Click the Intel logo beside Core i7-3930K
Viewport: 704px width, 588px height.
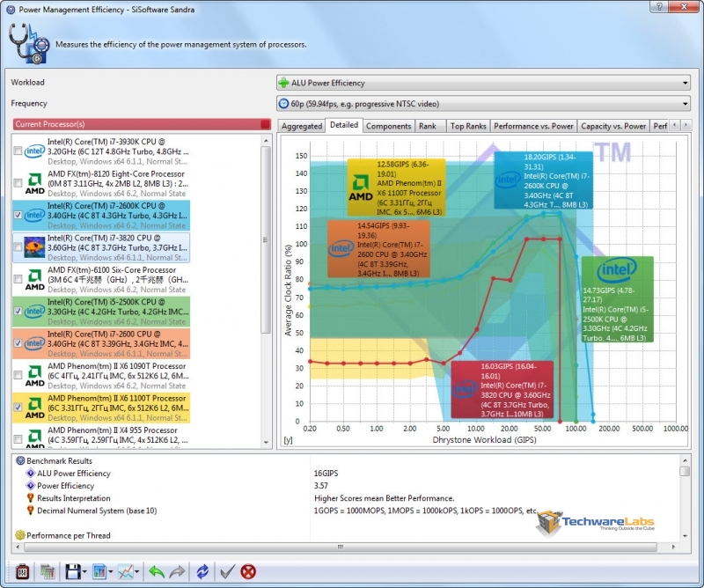tap(34, 151)
